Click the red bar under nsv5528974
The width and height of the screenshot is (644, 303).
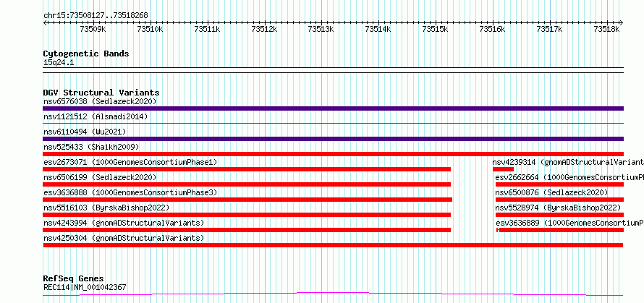point(559,215)
